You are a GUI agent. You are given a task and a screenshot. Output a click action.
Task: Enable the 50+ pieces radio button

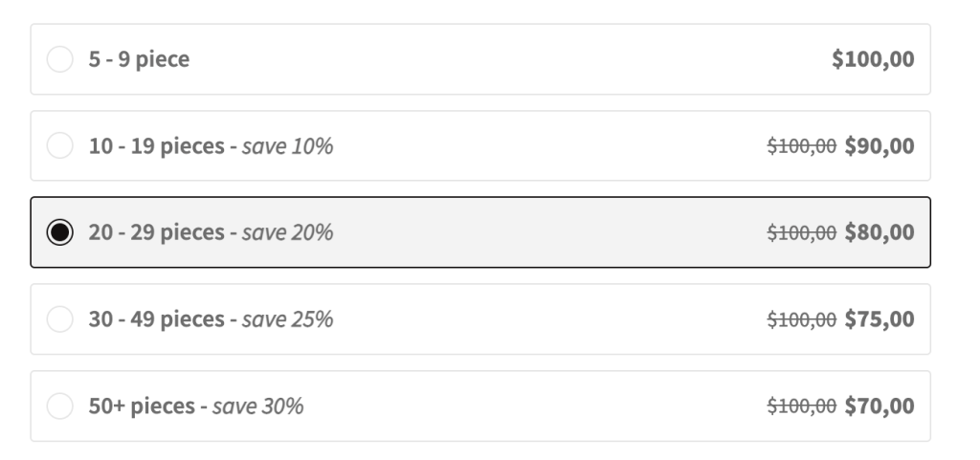click(x=59, y=406)
